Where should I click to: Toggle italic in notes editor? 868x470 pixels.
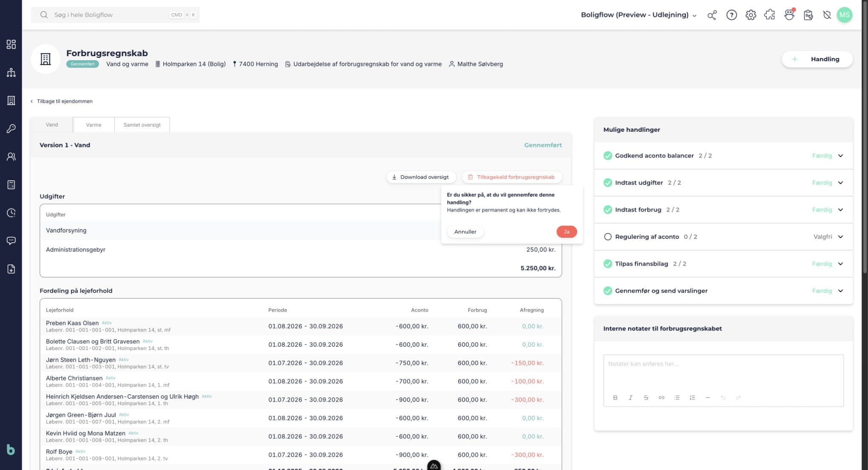click(x=630, y=397)
